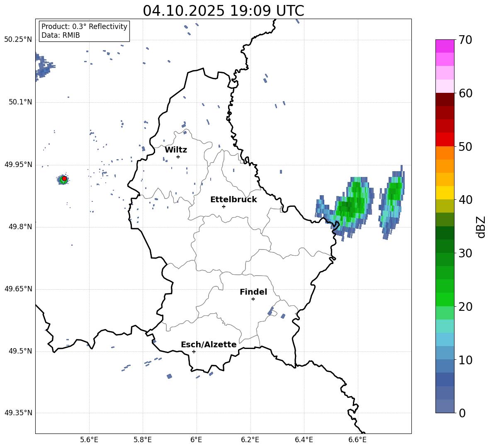Viewport: 491px width, 448px height.
Task: Click the 6.6°E longitude label
Action: click(x=357, y=440)
